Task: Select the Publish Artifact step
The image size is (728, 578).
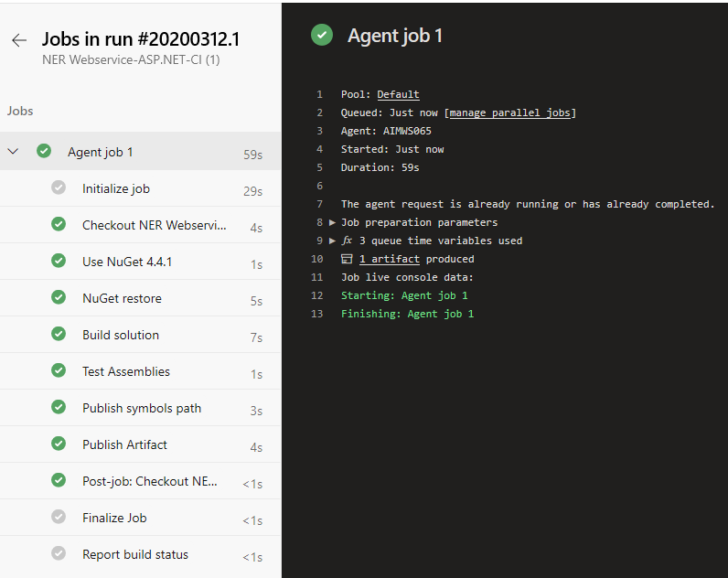Action: (124, 444)
